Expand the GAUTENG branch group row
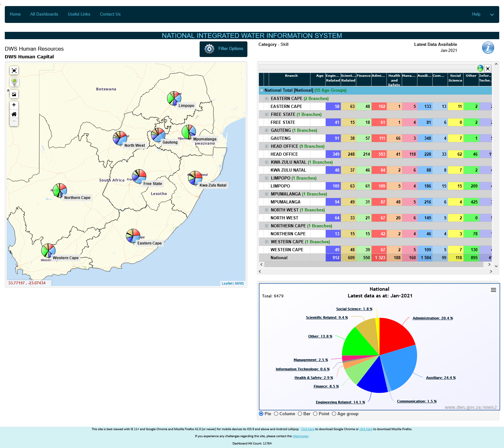Viewport: 504px width, 448px height. 267,130
